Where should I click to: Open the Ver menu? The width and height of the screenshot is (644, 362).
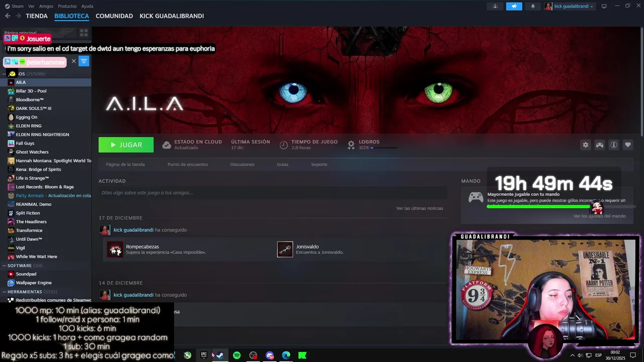click(x=31, y=6)
